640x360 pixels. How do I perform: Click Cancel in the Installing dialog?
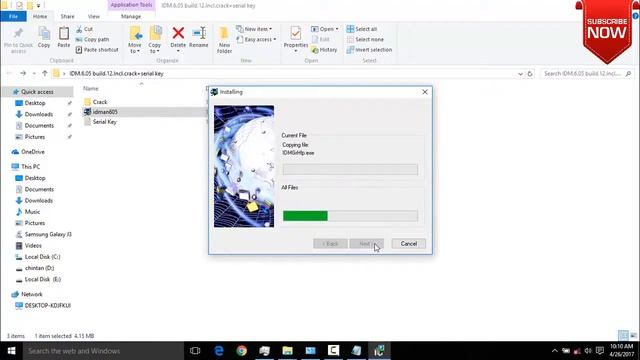(409, 244)
